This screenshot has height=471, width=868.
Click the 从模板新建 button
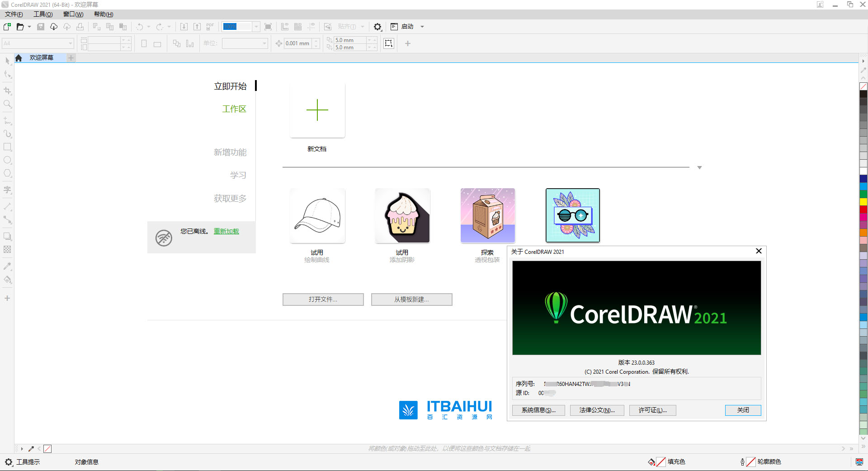coord(412,300)
